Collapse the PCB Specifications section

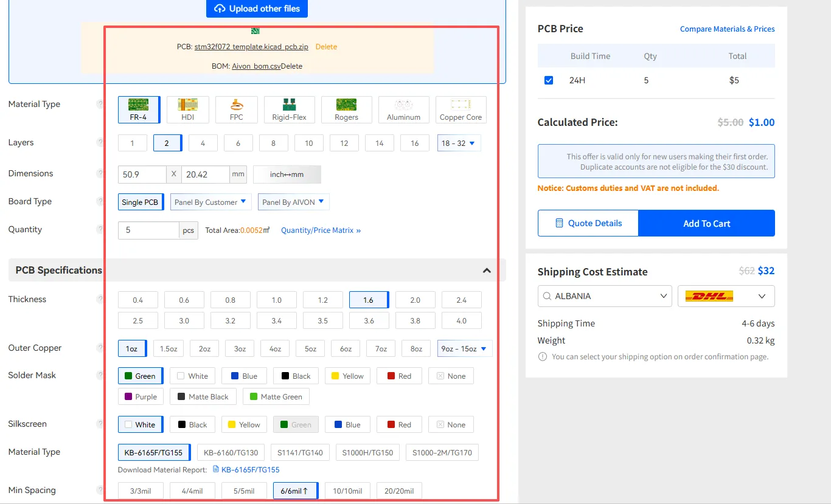487,271
